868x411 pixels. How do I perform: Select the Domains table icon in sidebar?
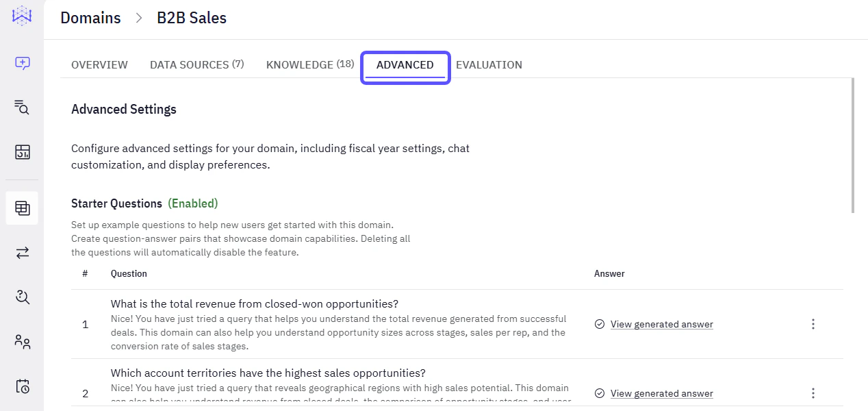22,208
